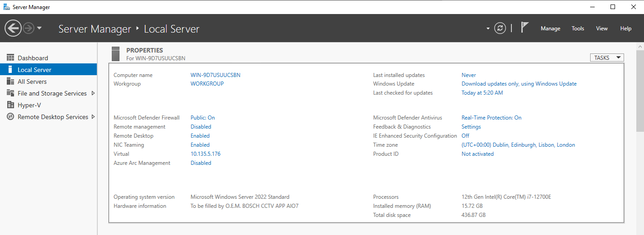Click the refresh icon in header

pyautogui.click(x=500, y=28)
